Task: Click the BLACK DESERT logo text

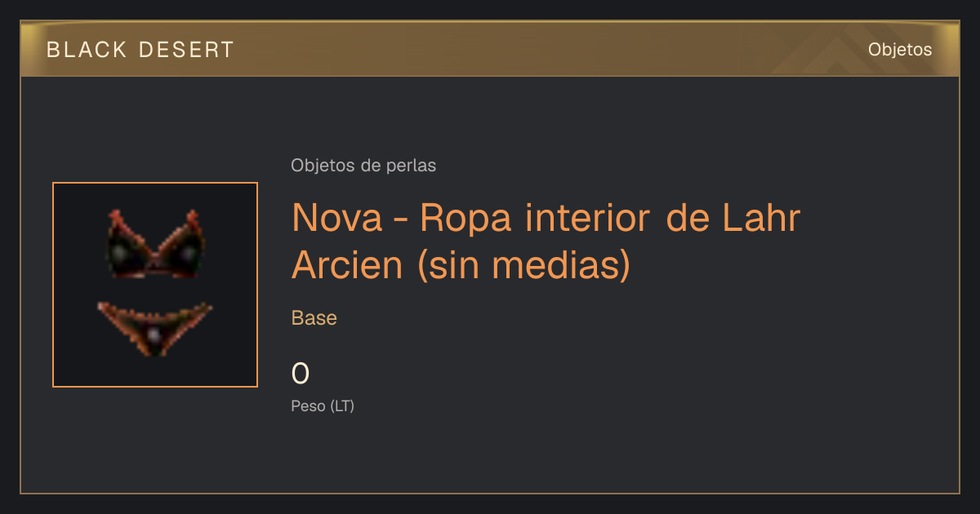Action: [140, 50]
